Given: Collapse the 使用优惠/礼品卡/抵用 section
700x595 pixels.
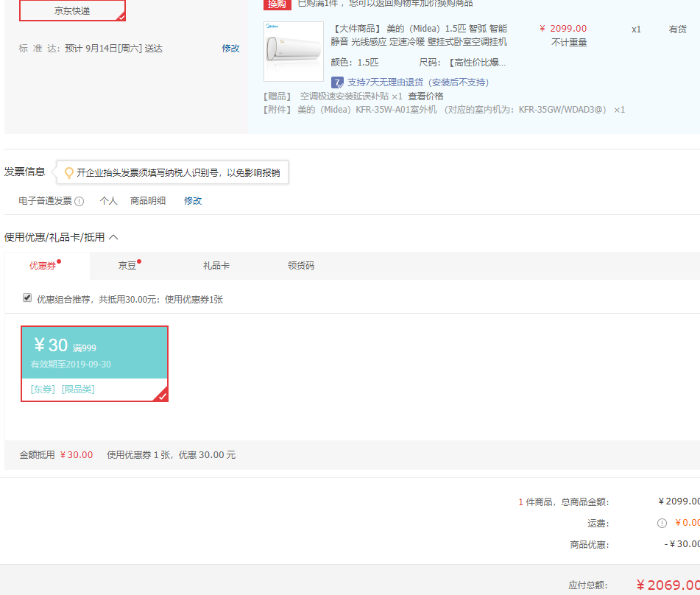Looking at the screenshot, I should 113,237.
